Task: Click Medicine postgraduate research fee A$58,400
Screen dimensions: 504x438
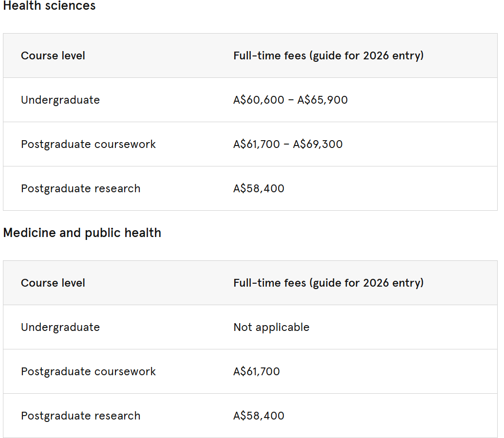Action: point(259,416)
